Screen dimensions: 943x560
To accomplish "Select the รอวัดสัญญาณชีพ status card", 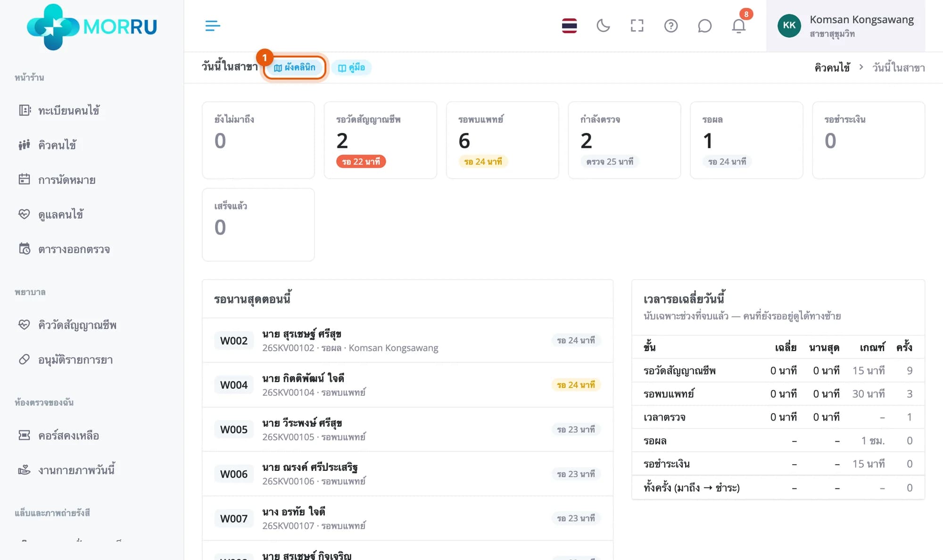I will point(381,140).
